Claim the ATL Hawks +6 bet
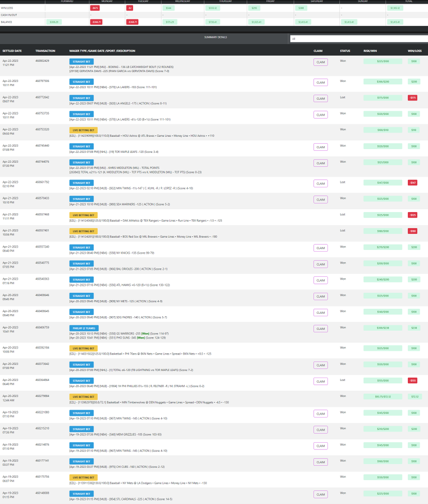The height and width of the screenshot is (504, 428). pyautogui.click(x=320, y=280)
